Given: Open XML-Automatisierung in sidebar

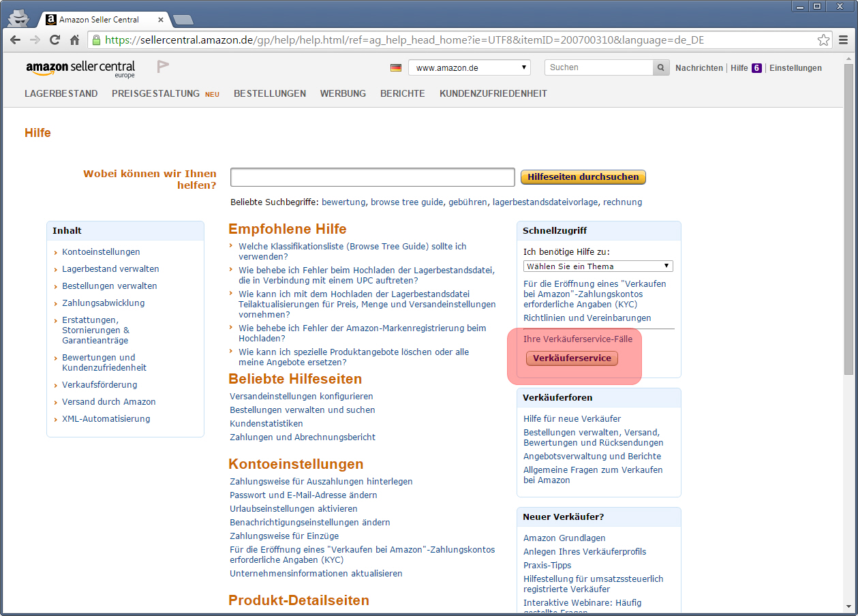Looking at the screenshot, I should (106, 418).
